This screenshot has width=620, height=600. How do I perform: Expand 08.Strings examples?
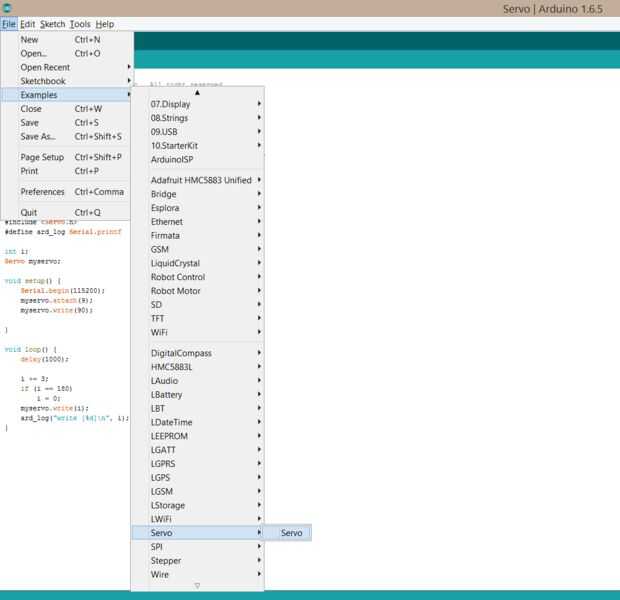pos(198,118)
